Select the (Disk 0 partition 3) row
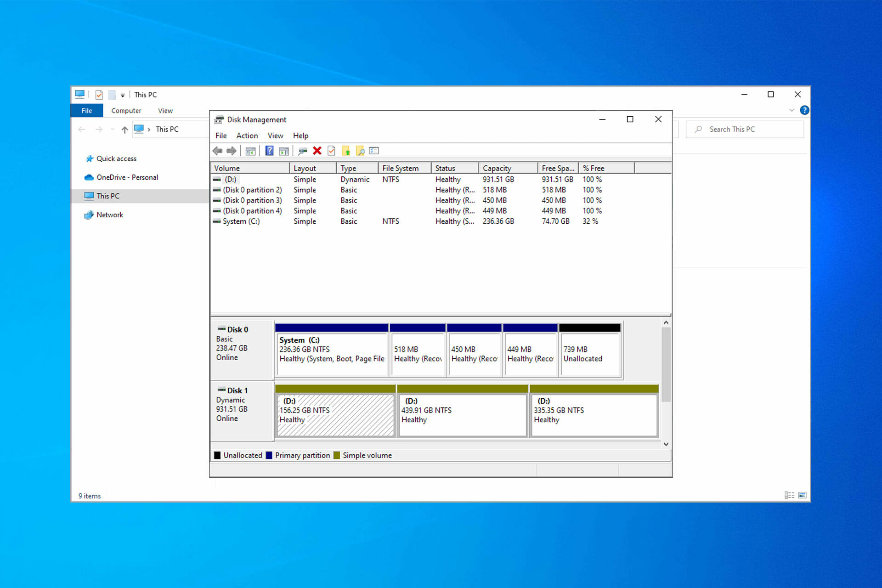The height and width of the screenshot is (588, 882). click(441, 200)
